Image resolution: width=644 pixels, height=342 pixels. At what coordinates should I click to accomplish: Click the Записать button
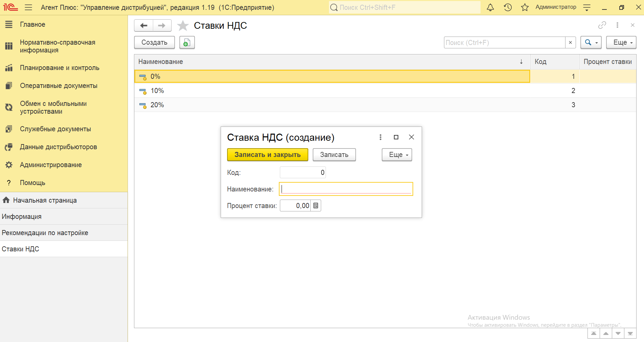(x=334, y=155)
